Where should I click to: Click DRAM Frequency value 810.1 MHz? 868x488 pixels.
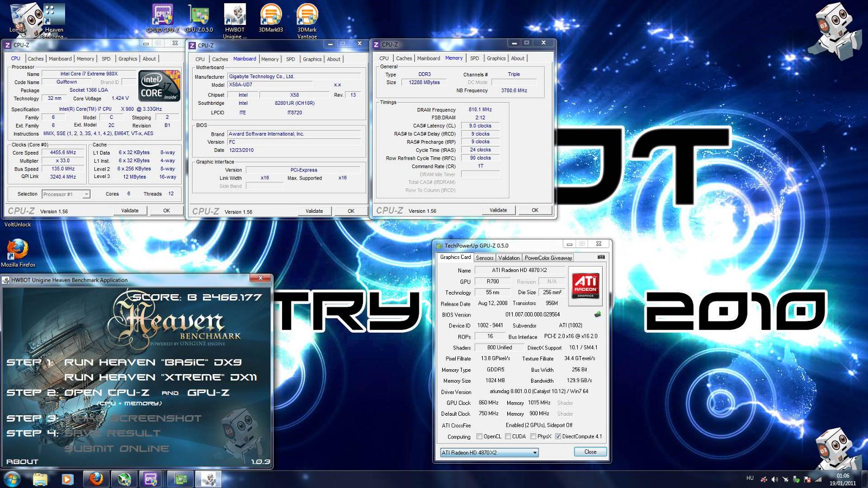point(480,110)
